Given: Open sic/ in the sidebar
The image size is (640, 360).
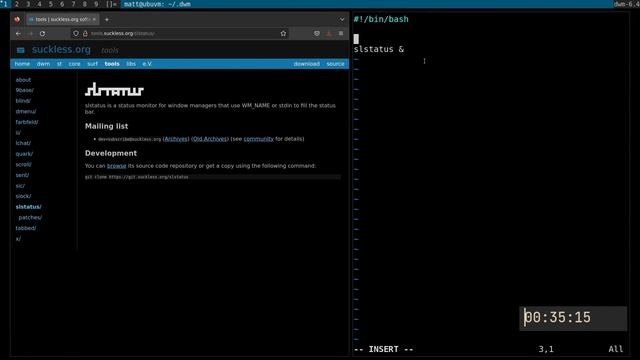Looking at the screenshot, I should [x=20, y=185].
